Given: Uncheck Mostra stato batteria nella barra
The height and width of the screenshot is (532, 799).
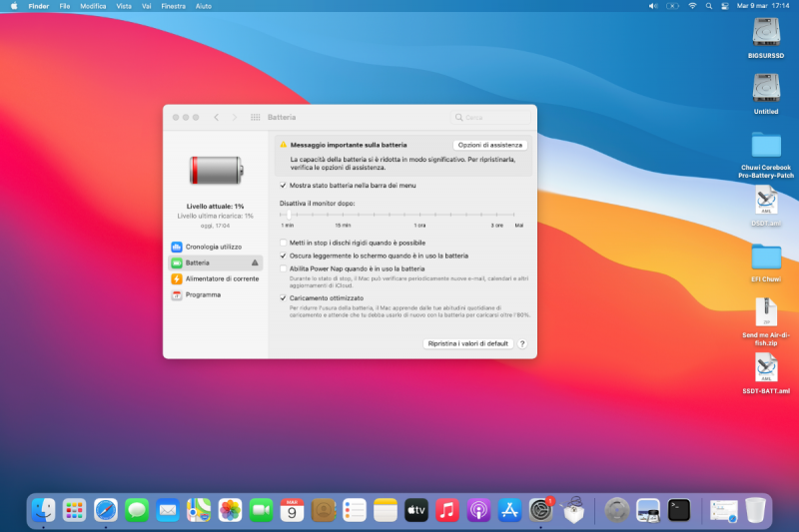Looking at the screenshot, I should coord(284,186).
